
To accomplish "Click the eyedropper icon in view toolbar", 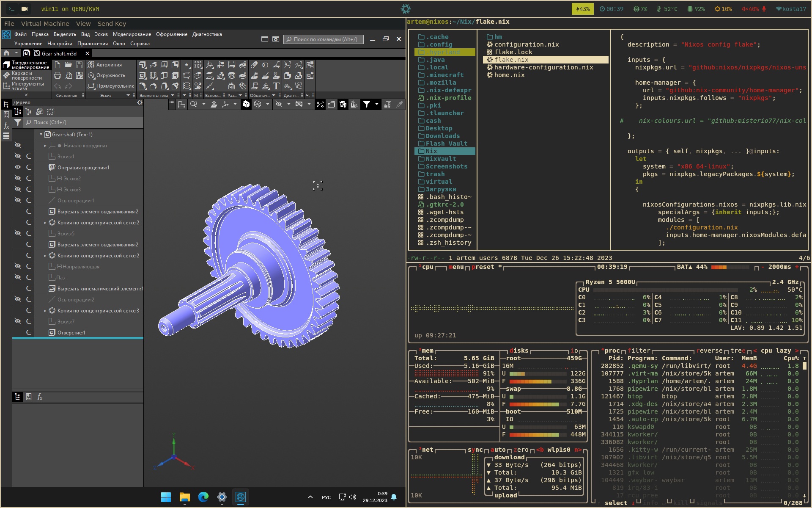I will 399,104.
